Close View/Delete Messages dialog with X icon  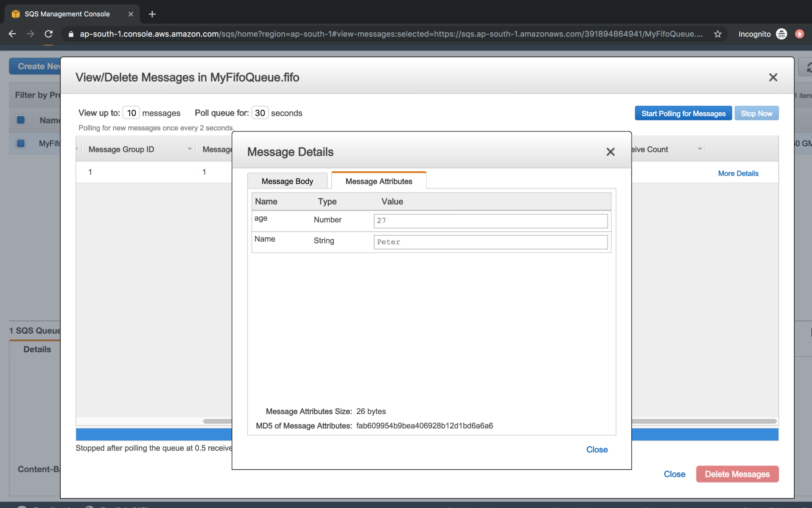(x=773, y=77)
